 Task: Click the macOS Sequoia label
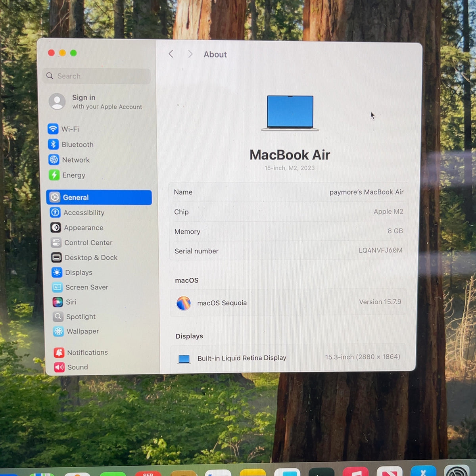[222, 303]
